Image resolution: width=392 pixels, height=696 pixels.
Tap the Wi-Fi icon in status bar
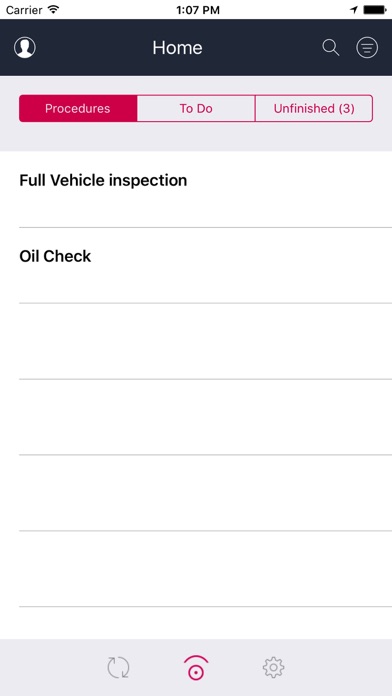54,9
